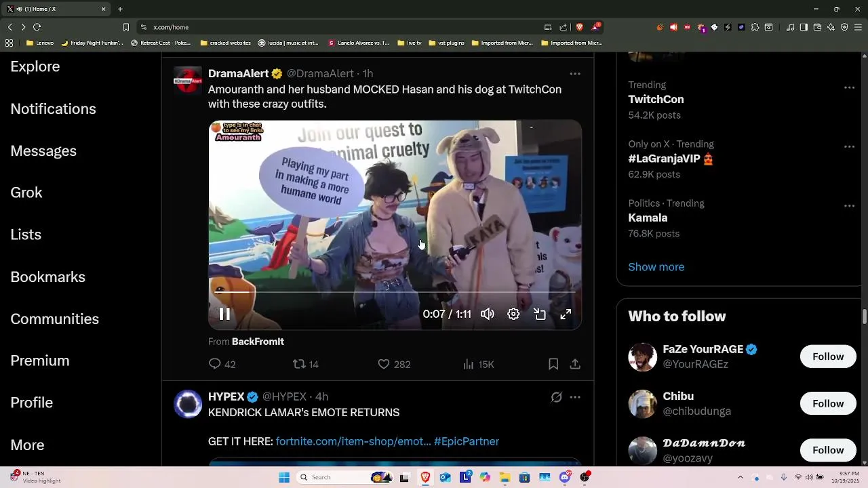
Task: Click the video progress bar
Action: coord(395,291)
